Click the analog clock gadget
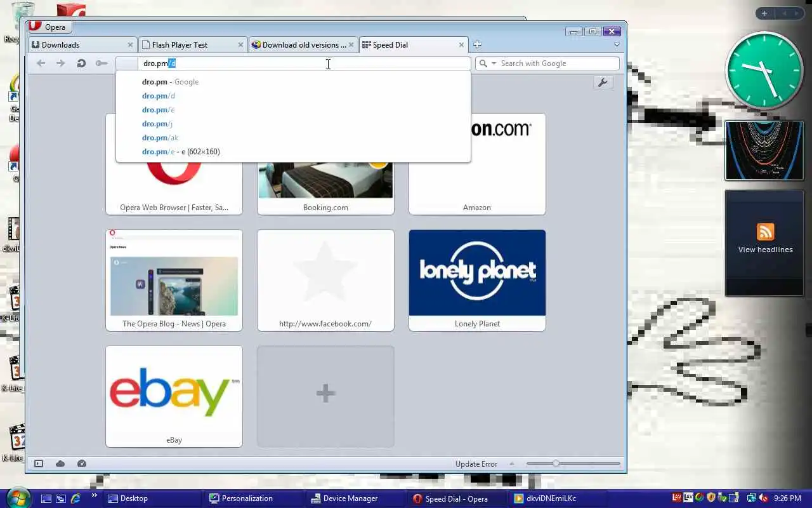The width and height of the screenshot is (812, 508). (x=764, y=70)
